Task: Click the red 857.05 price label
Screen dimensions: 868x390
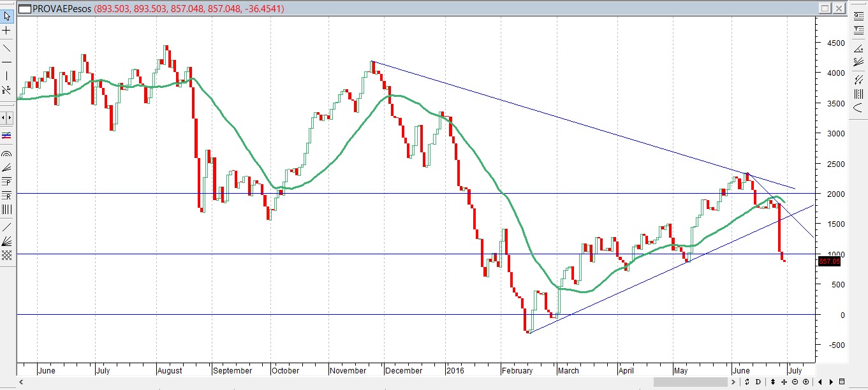Action: point(830,261)
